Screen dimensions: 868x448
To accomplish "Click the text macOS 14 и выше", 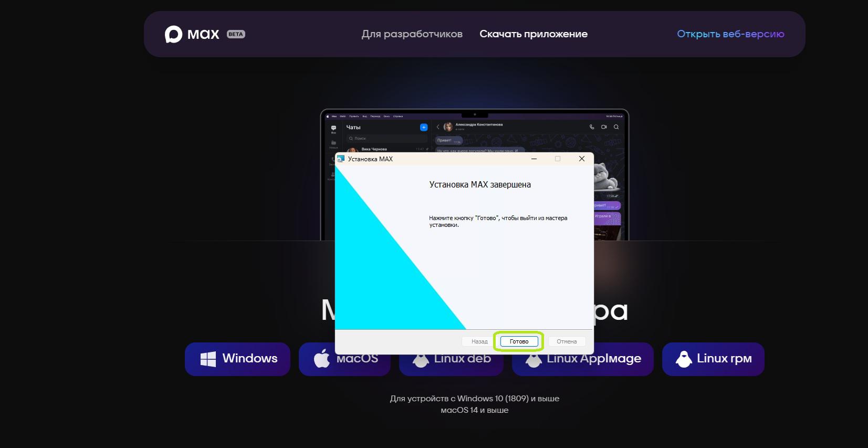I will point(475,410).
